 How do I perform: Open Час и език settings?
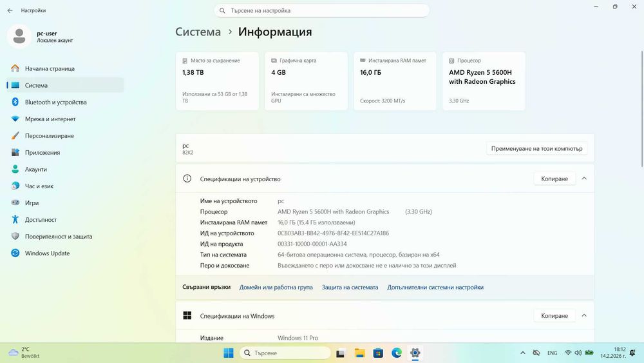(65, 186)
